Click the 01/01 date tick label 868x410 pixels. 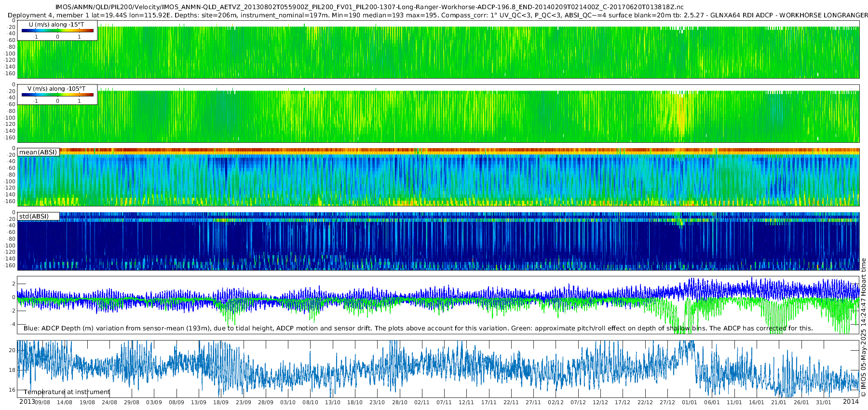coord(690,402)
